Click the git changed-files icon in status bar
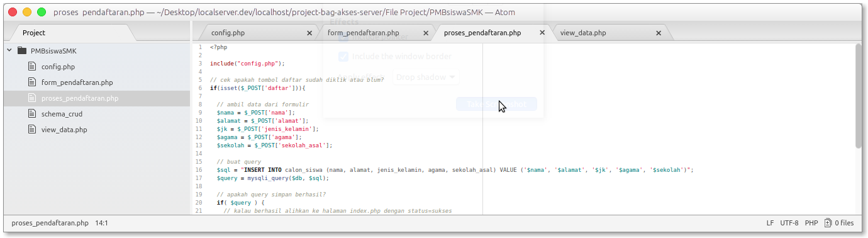The width and height of the screenshot is (868, 238). (828, 223)
